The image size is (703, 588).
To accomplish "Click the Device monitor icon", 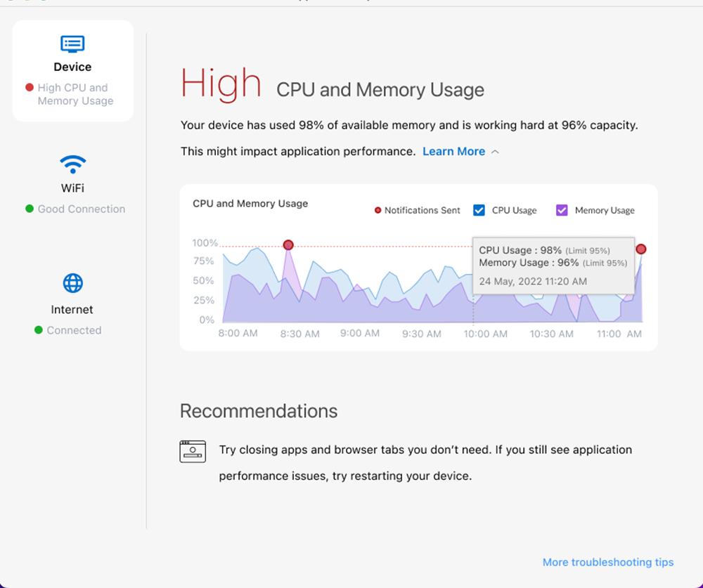I will (x=72, y=44).
